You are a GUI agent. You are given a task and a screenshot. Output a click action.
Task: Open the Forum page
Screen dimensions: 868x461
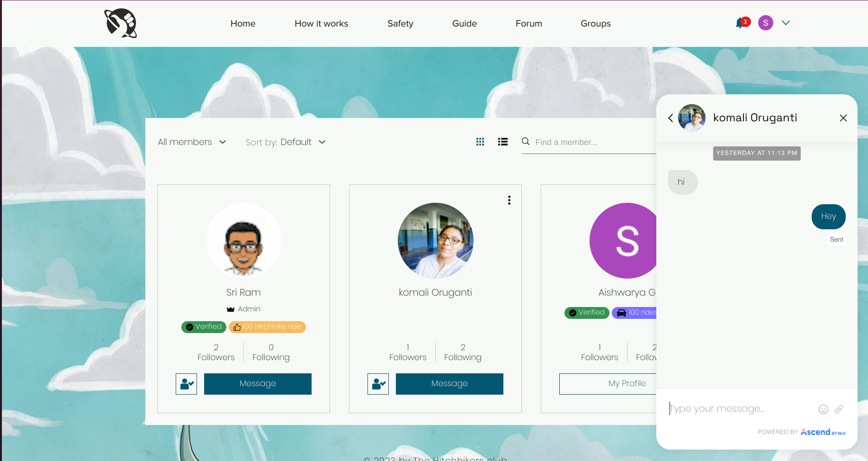[x=529, y=24]
